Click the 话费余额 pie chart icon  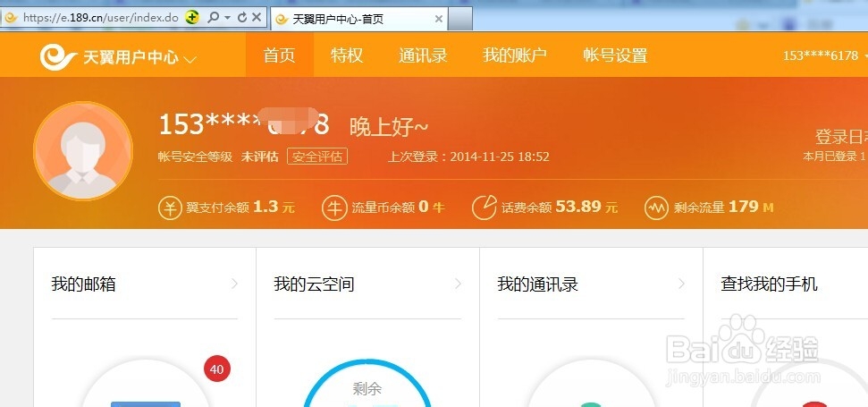[484, 208]
